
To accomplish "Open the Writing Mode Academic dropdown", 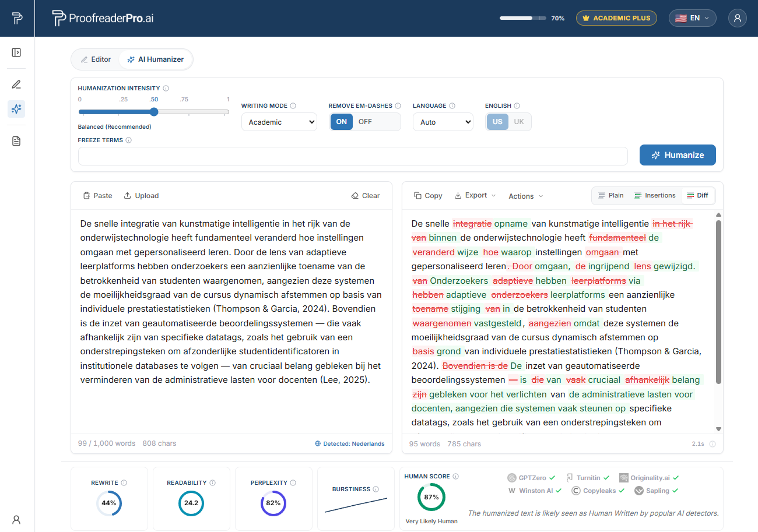I will point(279,122).
